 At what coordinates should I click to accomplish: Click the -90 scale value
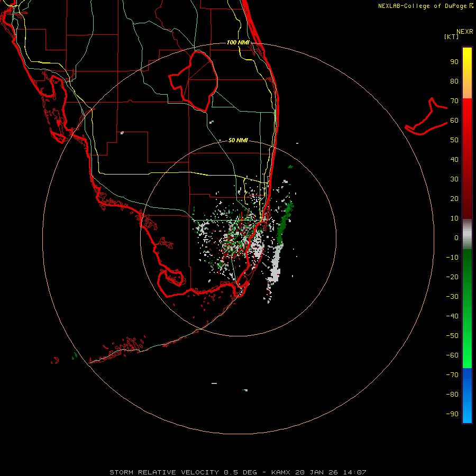452,414
